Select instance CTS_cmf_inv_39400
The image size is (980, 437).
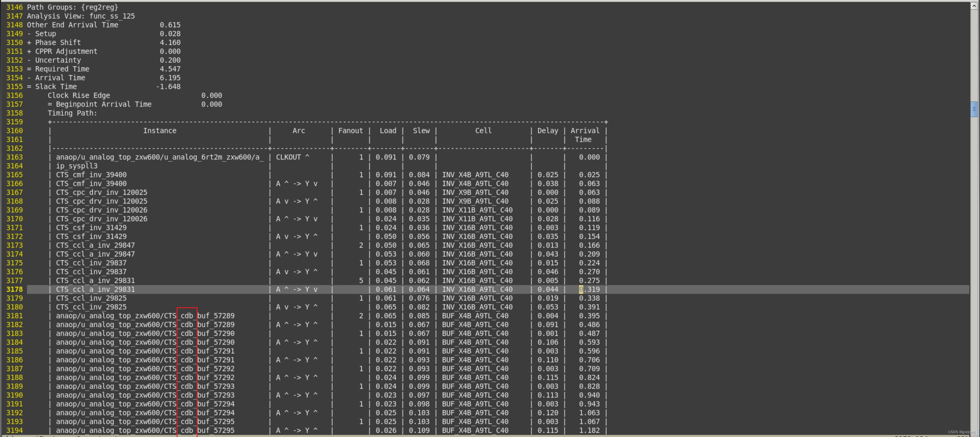tap(91, 174)
